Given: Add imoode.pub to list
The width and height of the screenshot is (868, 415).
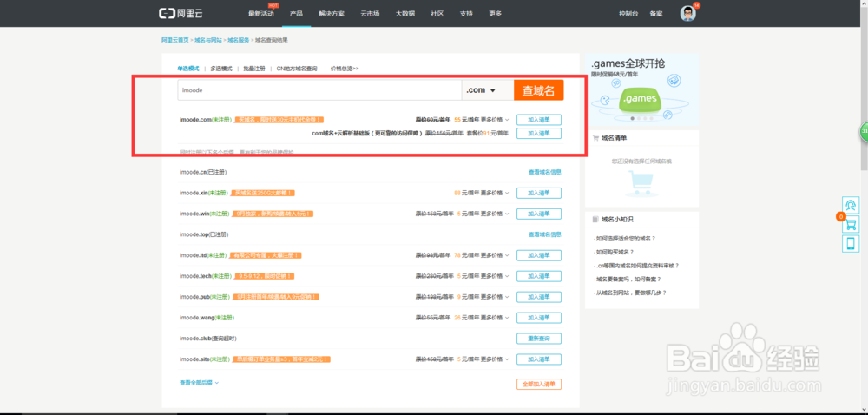Looking at the screenshot, I should (539, 297).
